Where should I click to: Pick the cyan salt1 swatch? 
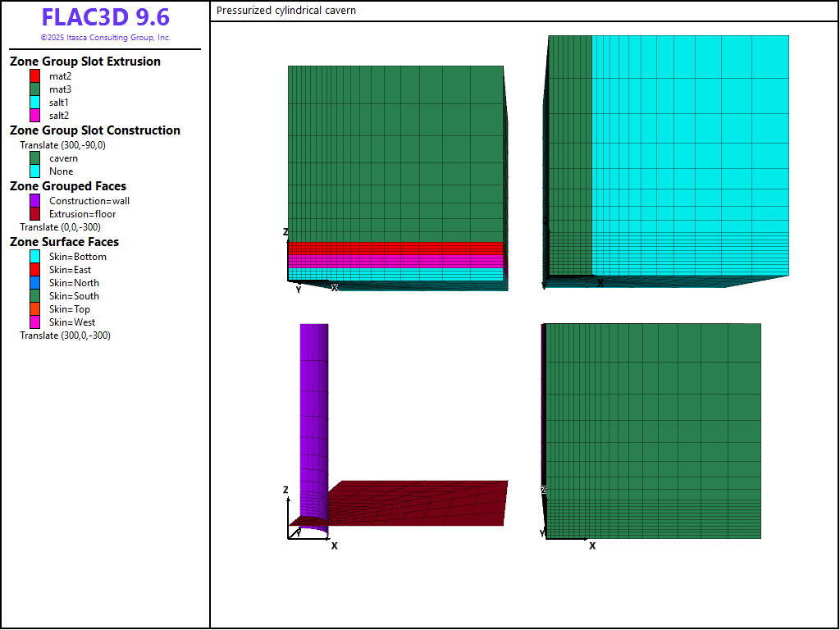tap(35, 103)
